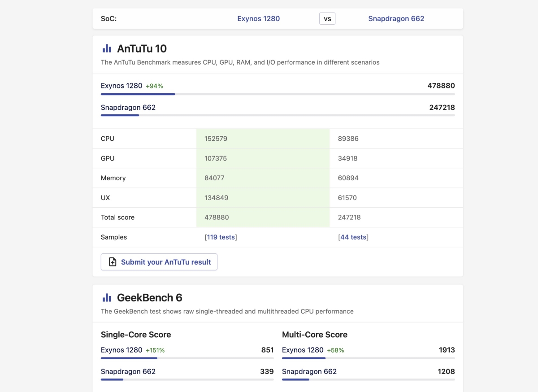Click the Multi-Core progress bar for Exynos 1280
This screenshot has height=392, width=538.
tap(369, 358)
